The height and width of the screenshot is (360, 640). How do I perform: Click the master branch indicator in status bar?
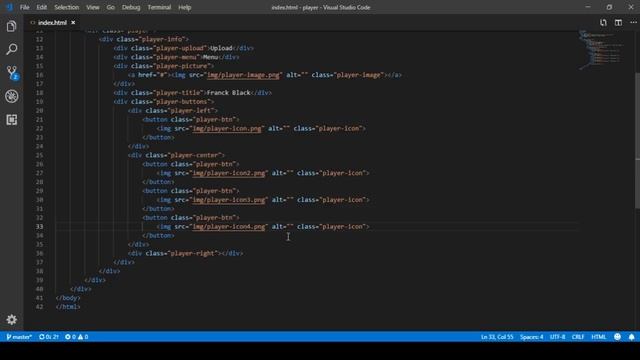[x=19, y=337]
